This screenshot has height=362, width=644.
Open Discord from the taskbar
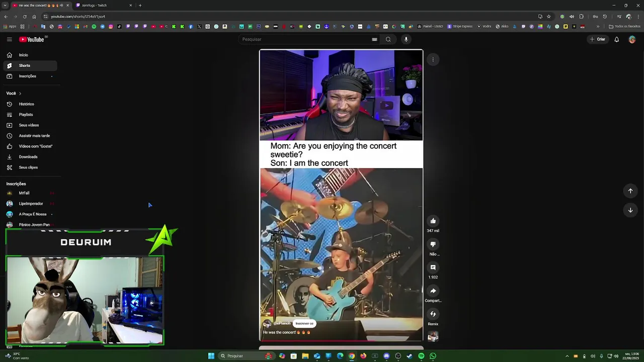pos(386,356)
